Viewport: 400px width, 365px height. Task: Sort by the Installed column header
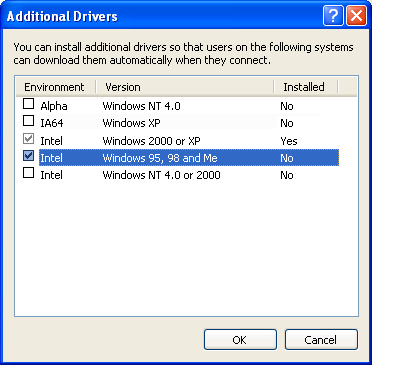pos(306,87)
